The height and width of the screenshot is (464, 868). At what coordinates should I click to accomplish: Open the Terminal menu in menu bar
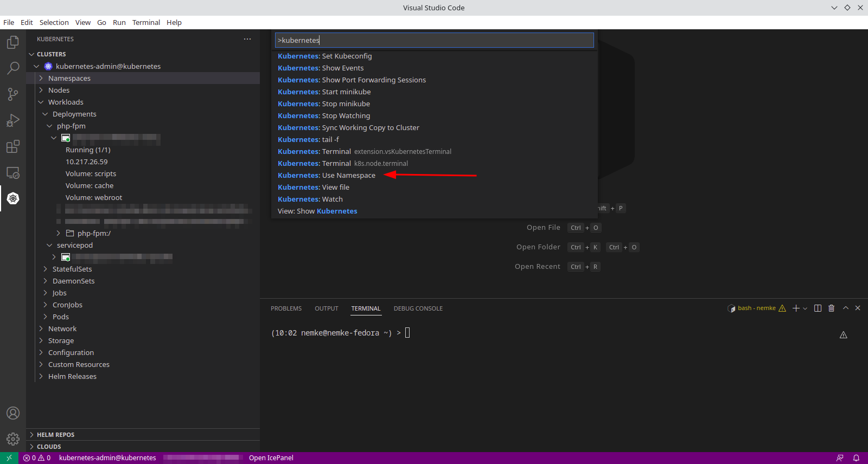tap(146, 22)
